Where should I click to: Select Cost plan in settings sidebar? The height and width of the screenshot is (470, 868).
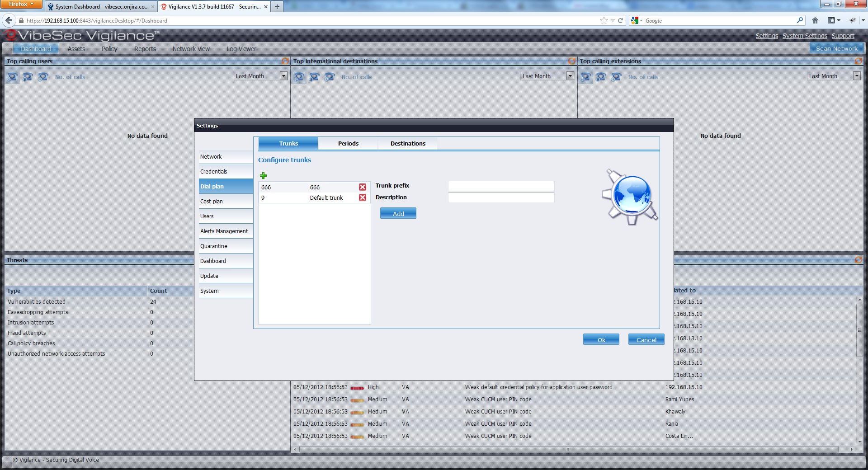212,202
